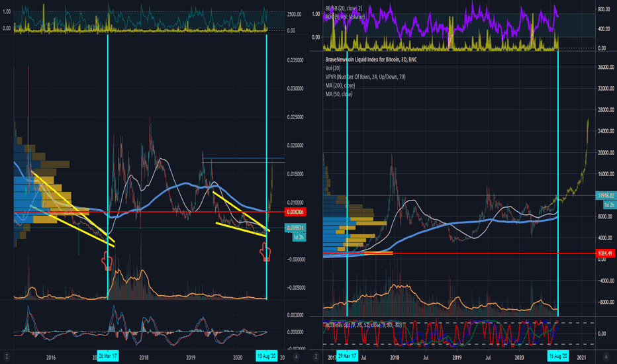The height and width of the screenshot is (364, 617).
Task: Click 0.002000 on left MACD pane axis
Action: tap(295, 315)
